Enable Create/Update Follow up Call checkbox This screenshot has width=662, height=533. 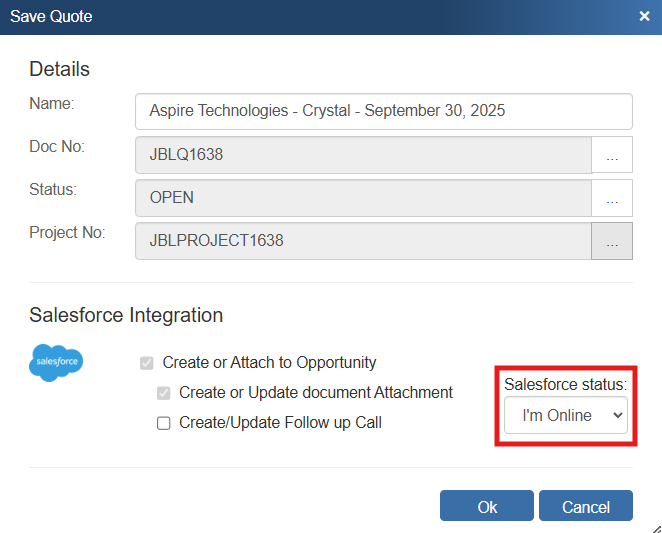click(x=164, y=423)
